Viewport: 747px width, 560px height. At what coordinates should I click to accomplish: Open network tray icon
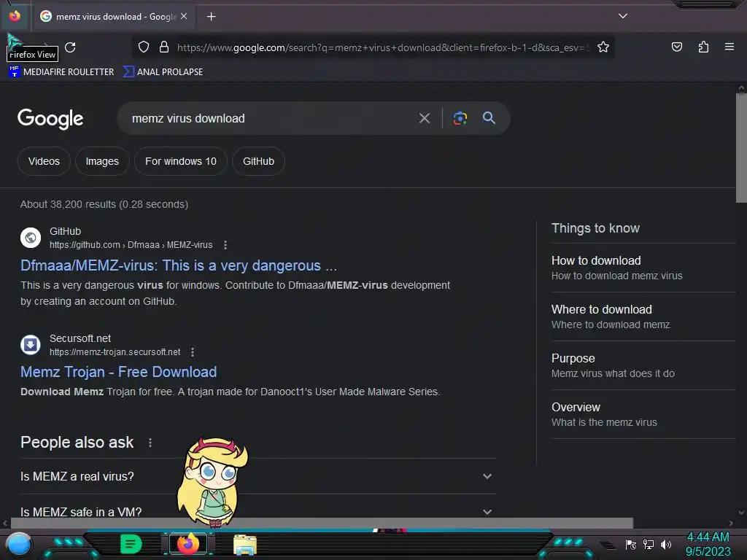coord(649,545)
